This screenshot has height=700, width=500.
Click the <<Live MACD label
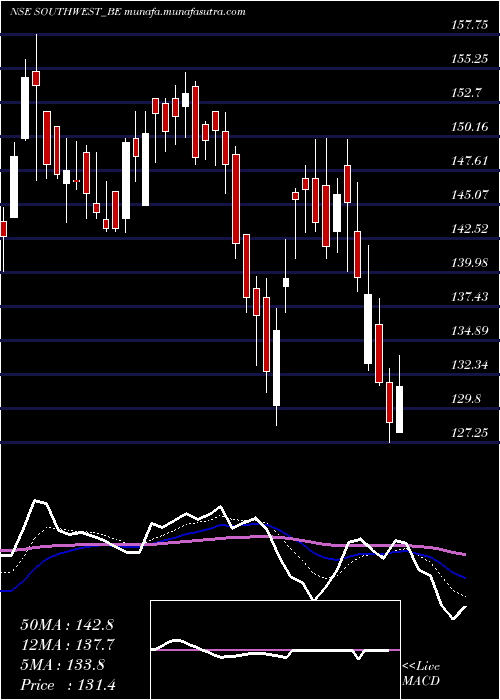coord(421,673)
